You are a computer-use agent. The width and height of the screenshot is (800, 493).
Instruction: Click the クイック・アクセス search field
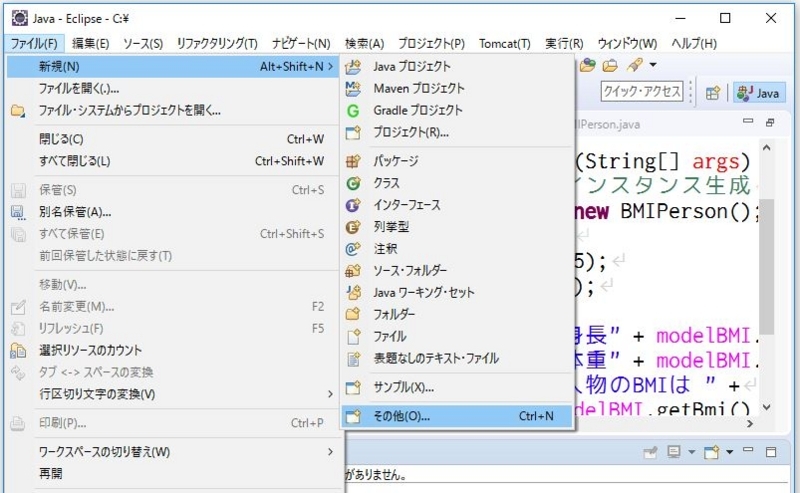[x=642, y=92]
